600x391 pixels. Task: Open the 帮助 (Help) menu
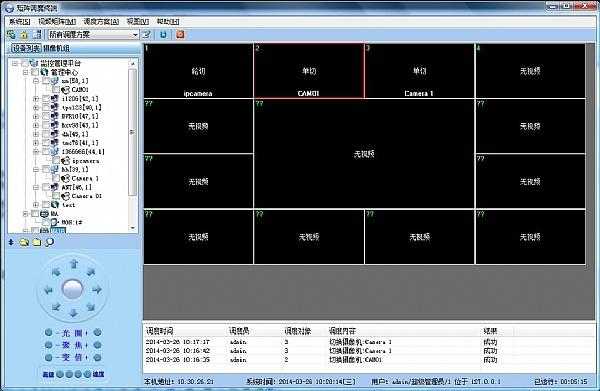[168, 21]
